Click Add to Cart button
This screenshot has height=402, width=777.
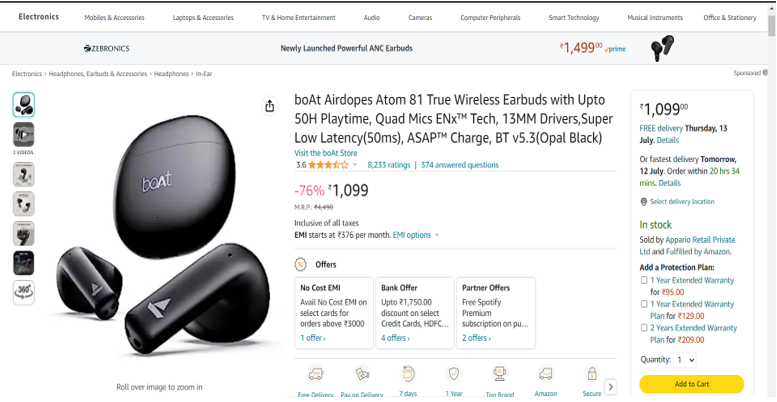point(692,384)
